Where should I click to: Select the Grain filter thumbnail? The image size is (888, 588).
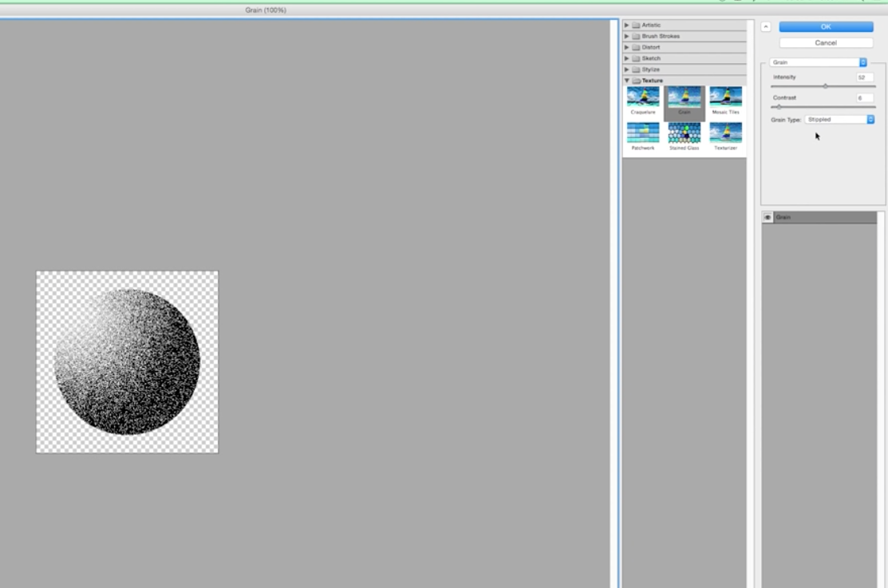coord(685,97)
